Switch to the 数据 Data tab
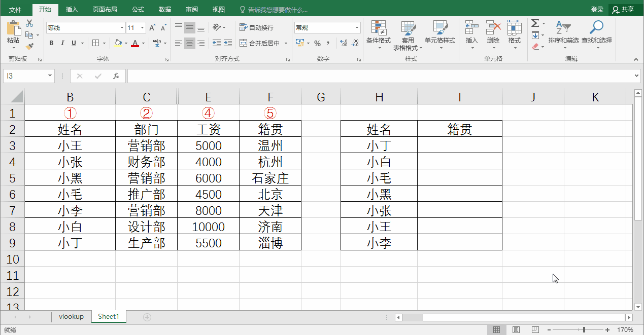This screenshot has width=644, height=335. point(165,10)
